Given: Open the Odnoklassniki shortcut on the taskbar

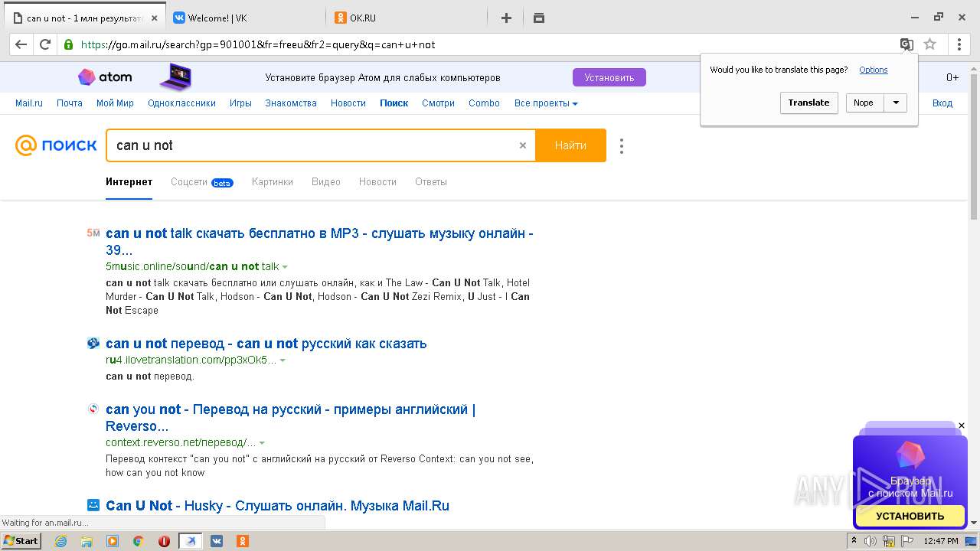Looking at the screenshot, I should [x=242, y=541].
